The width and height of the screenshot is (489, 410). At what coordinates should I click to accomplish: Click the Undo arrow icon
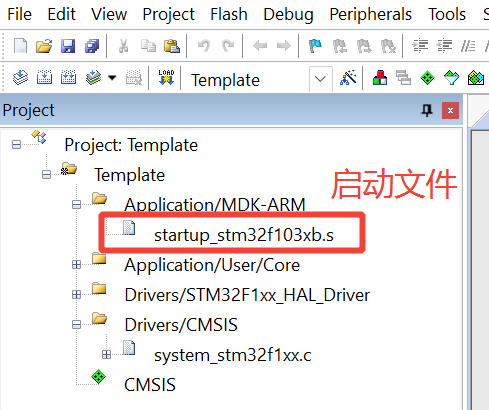pos(204,46)
